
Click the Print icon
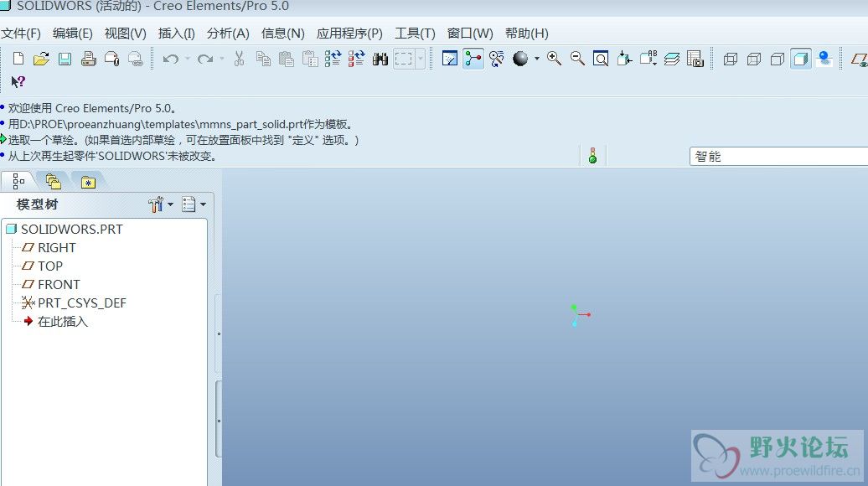pos(89,59)
